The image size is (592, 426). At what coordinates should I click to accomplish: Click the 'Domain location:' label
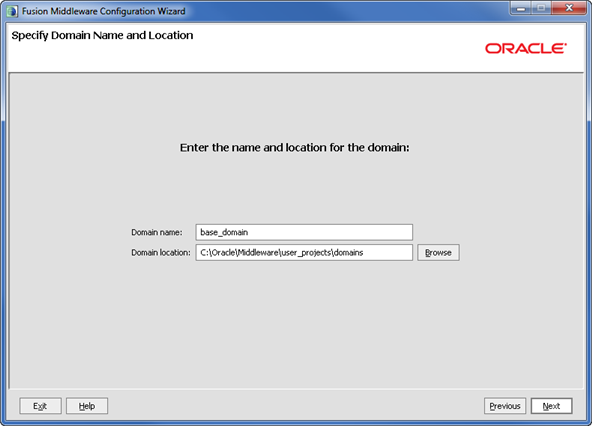(161, 253)
